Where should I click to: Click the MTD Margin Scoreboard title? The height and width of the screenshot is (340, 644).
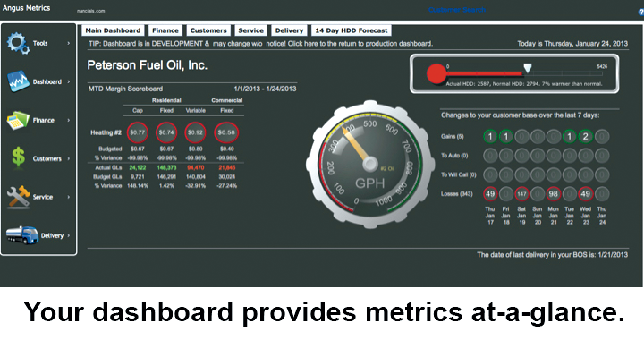point(125,89)
